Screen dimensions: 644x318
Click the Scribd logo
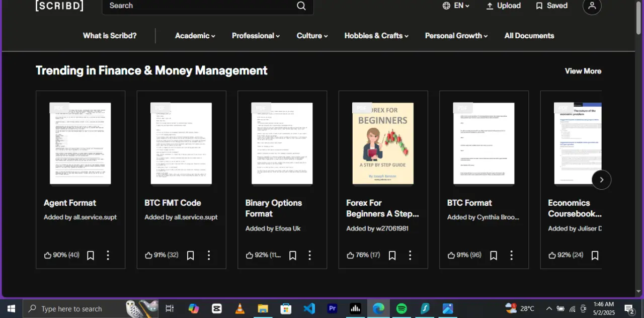coord(59,6)
